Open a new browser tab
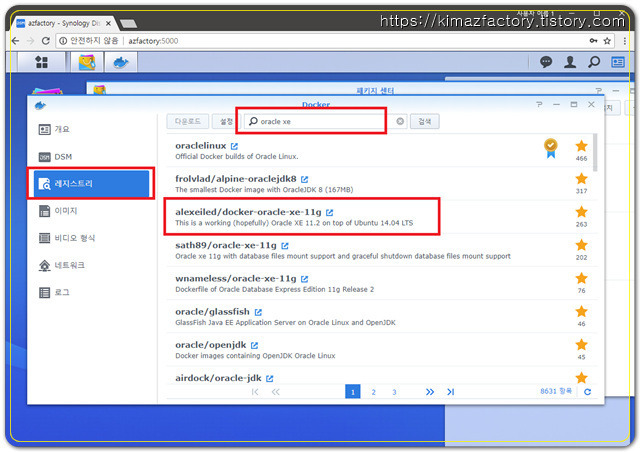Viewport: 640px width, 452px height. click(129, 24)
